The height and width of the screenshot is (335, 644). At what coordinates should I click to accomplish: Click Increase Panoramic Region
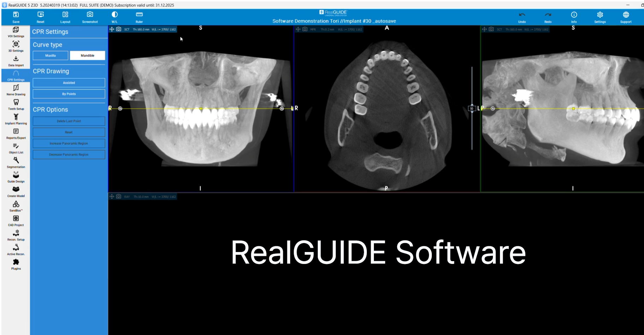click(69, 143)
